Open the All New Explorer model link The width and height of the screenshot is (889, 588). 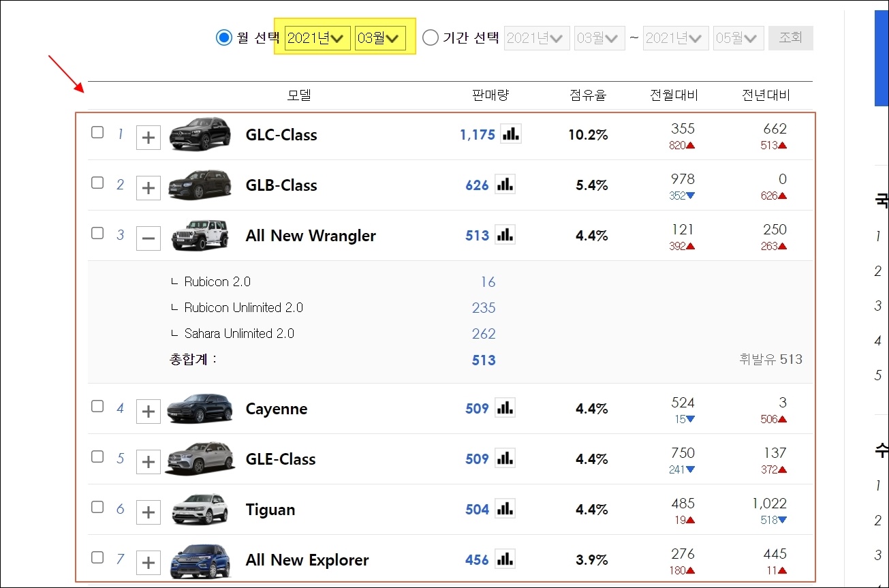[x=307, y=560]
